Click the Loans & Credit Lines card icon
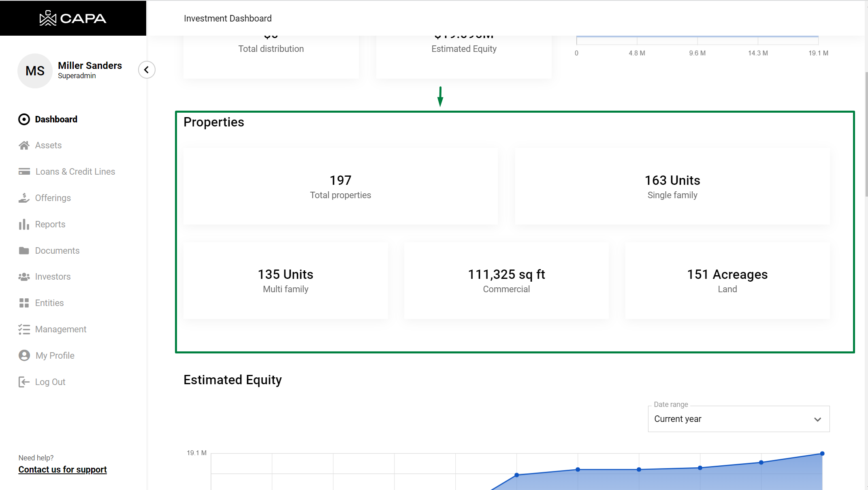This screenshot has width=868, height=490. pos(24,172)
